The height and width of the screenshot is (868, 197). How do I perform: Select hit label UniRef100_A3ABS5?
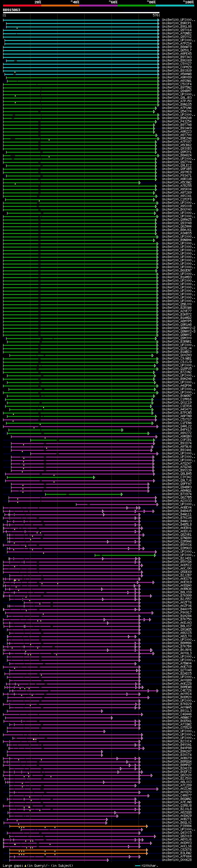pos(176,233)
